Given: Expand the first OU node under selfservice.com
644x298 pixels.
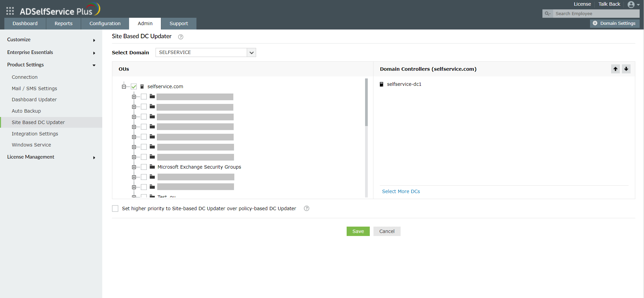Looking at the screenshot, I should [134, 97].
